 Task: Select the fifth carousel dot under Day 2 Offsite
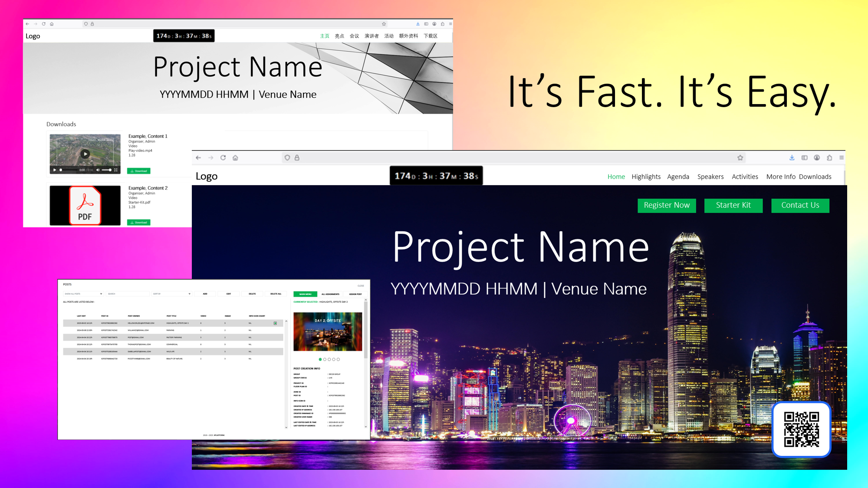point(338,359)
